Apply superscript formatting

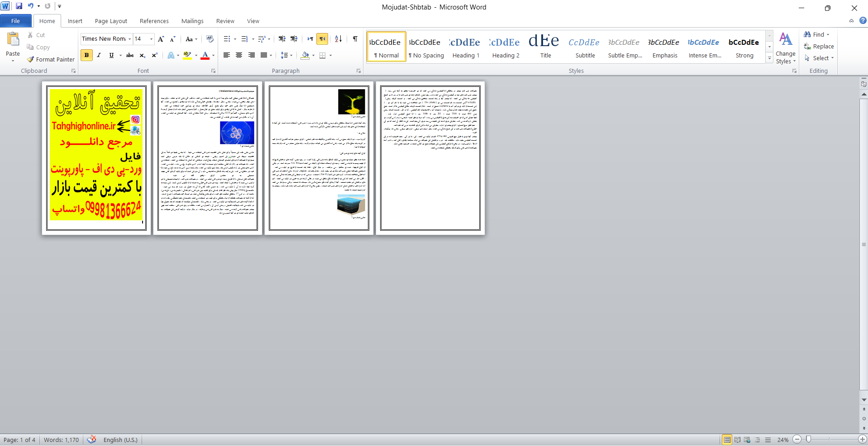pyautogui.click(x=154, y=55)
